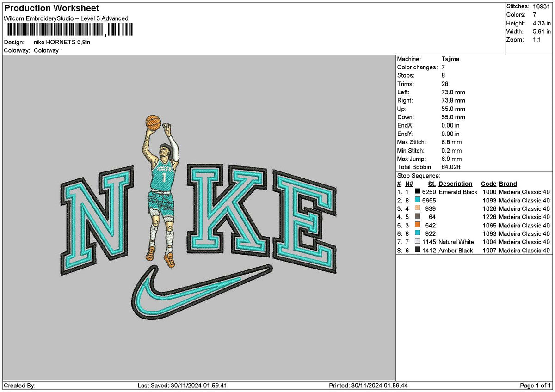Click the zoom value "1:1"
Image resolution: width=555 pixels, height=392 pixels.
pyautogui.click(x=537, y=40)
